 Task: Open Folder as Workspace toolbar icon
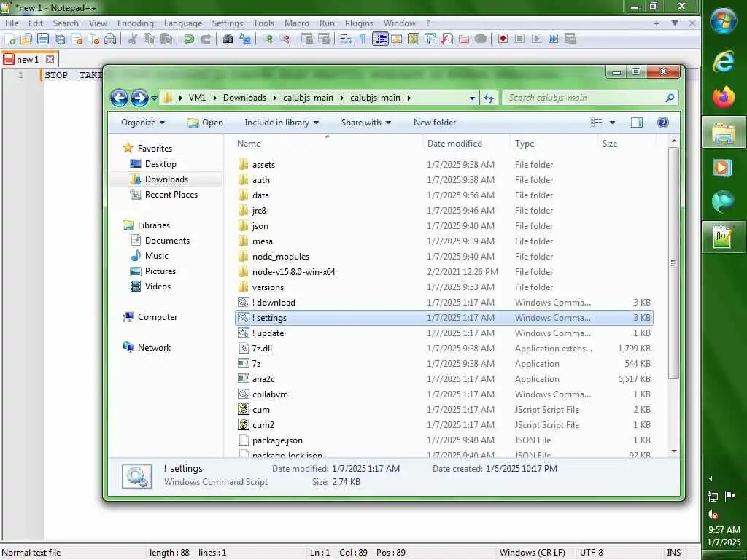click(x=464, y=39)
